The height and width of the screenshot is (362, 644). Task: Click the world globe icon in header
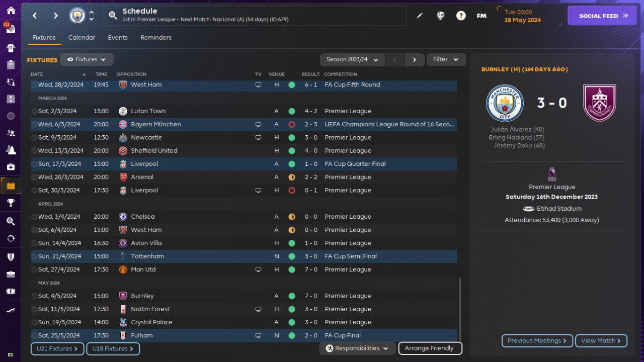point(441,16)
